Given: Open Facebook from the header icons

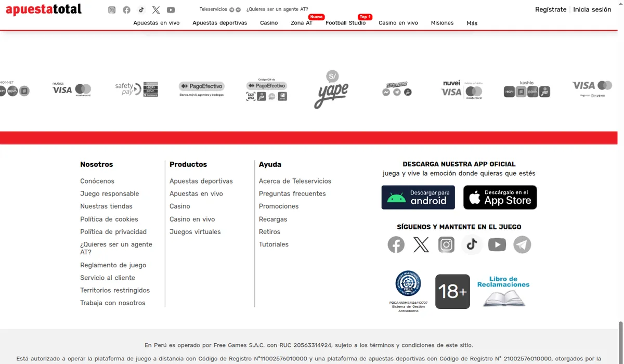Looking at the screenshot, I should (126, 10).
